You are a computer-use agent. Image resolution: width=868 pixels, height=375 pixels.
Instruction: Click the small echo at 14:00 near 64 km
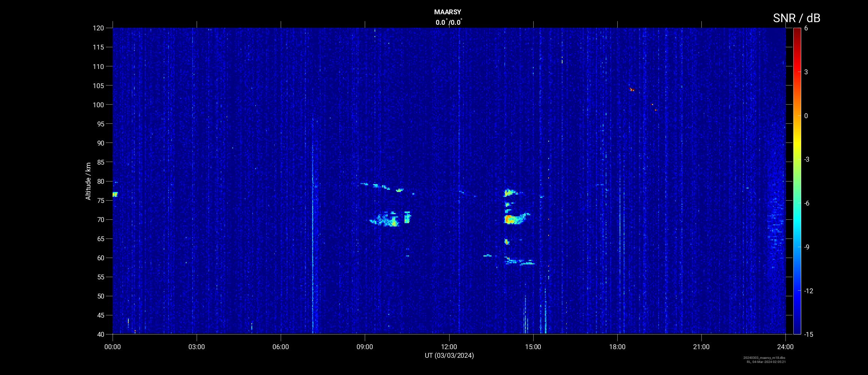[507, 242]
